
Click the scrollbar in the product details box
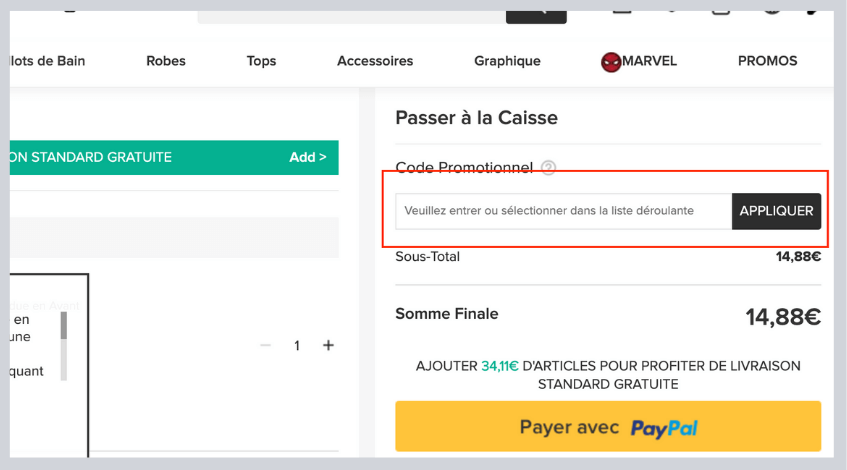65,345
